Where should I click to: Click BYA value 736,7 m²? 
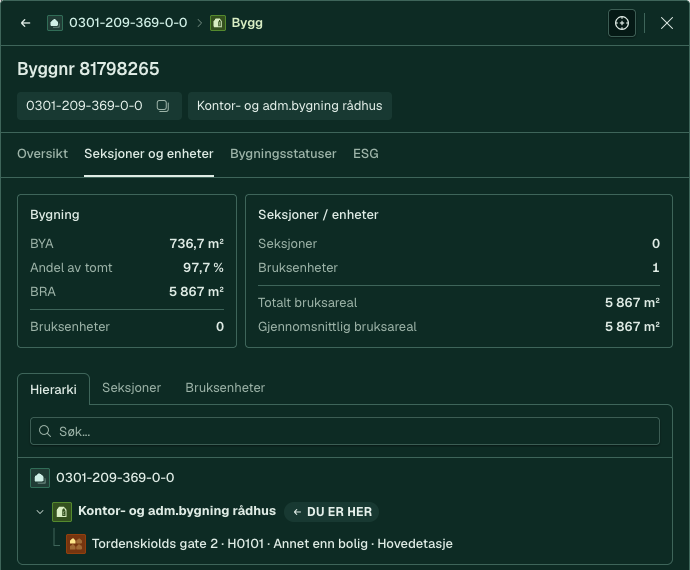click(x=197, y=244)
